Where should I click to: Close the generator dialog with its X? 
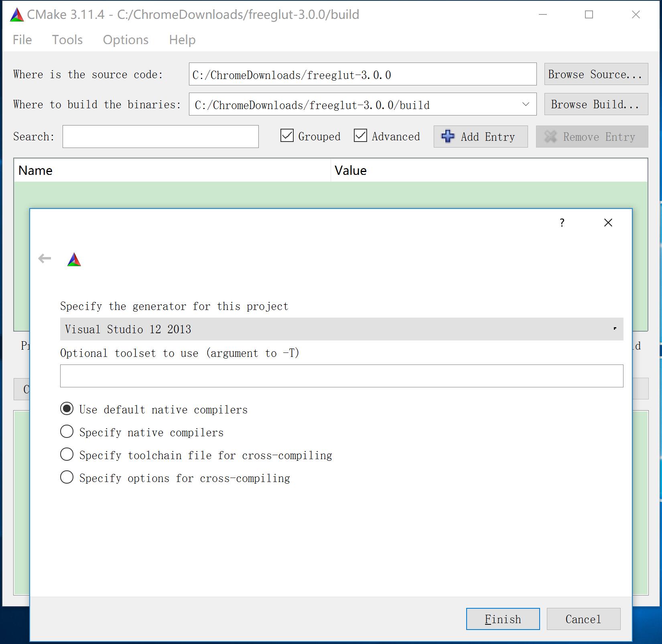(608, 223)
